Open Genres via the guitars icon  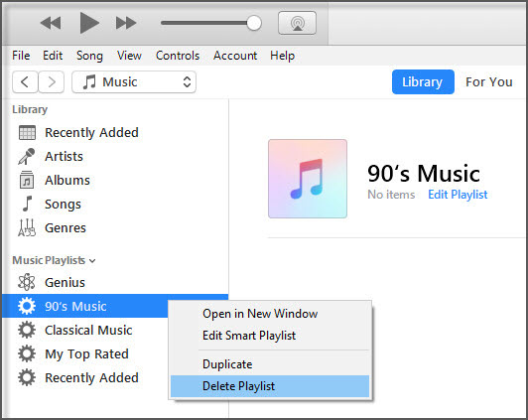27,227
